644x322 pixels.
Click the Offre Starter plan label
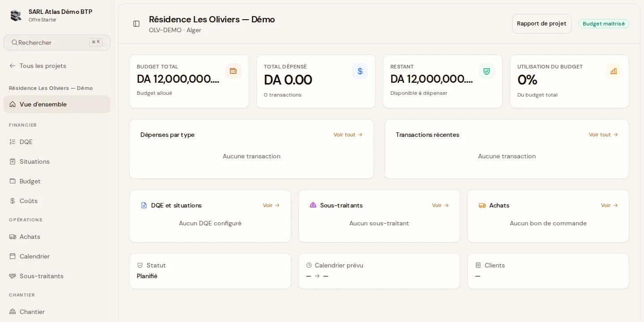coord(42,20)
